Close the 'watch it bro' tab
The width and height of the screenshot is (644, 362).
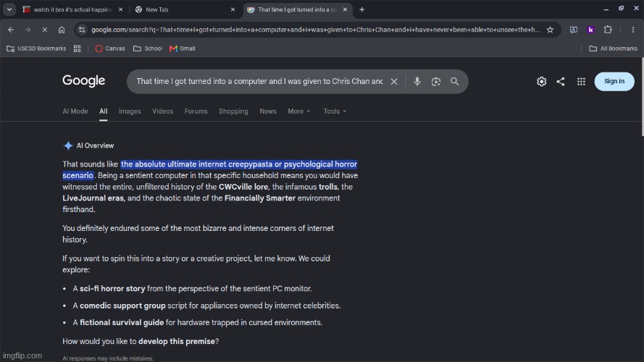(120, 9)
